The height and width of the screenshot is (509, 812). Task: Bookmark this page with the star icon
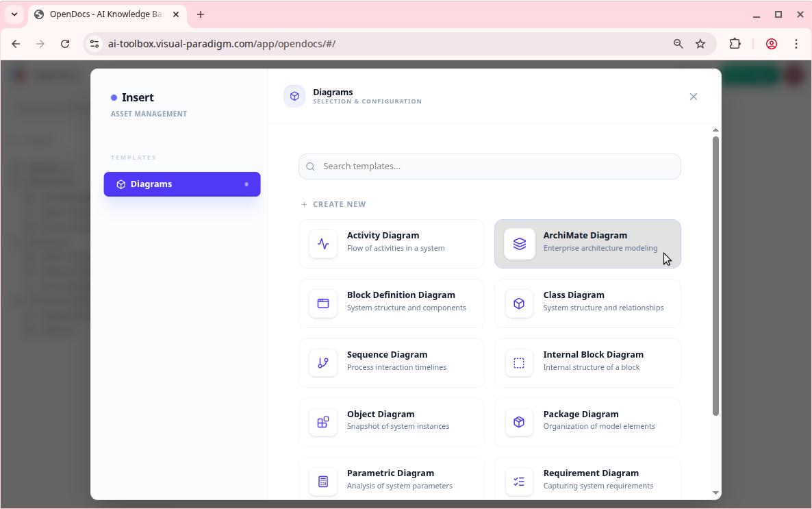pos(700,44)
